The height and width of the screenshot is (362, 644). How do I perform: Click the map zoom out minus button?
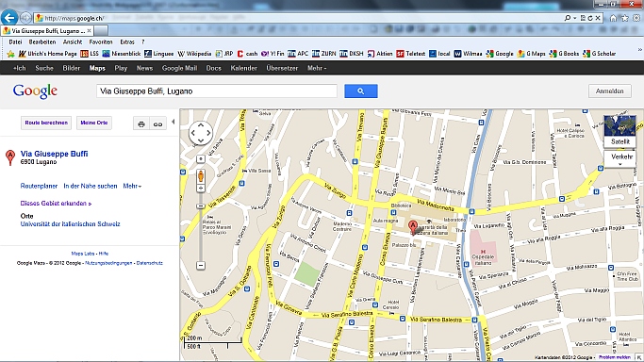coord(201,266)
